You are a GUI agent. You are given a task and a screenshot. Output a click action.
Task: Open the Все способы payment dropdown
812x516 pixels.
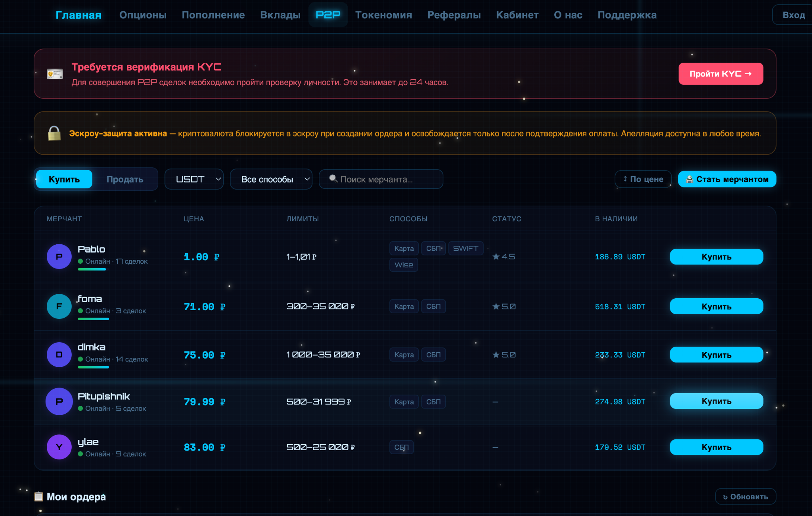click(x=271, y=179)
